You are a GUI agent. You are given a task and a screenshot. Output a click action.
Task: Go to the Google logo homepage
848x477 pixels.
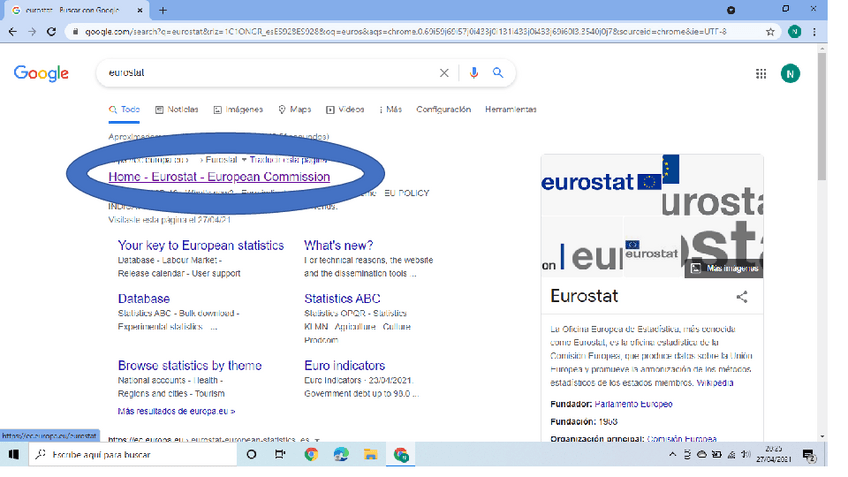41,74
